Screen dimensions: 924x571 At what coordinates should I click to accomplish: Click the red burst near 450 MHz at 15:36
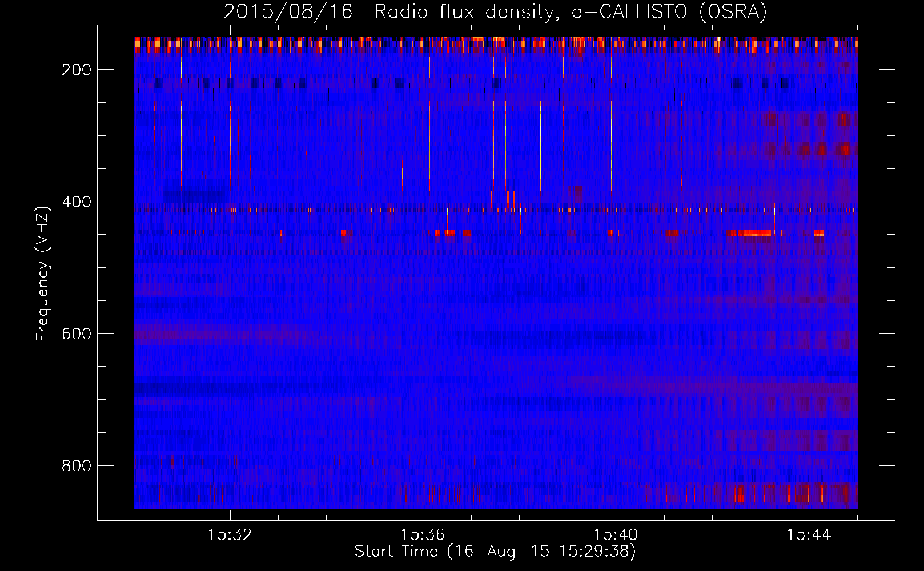point(445,233)
